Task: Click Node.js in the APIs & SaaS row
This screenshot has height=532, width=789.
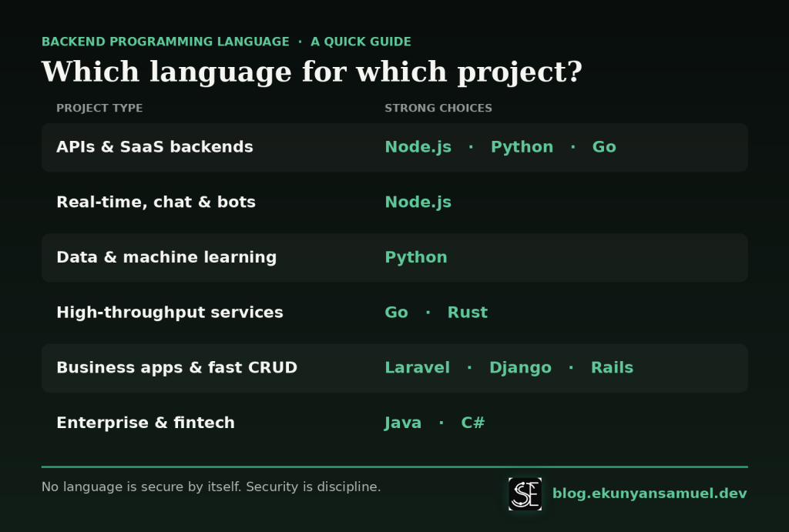Action: (418, 147)
